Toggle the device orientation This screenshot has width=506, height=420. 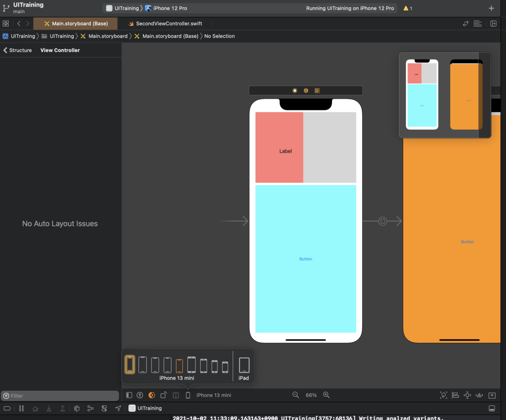click(x=164, y=395)
